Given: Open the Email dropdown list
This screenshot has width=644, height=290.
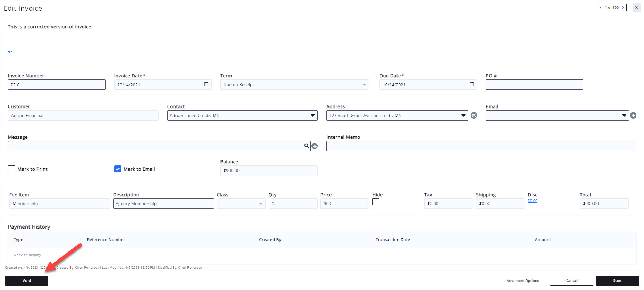Looking at the screenshot, I should click(624, 116).
